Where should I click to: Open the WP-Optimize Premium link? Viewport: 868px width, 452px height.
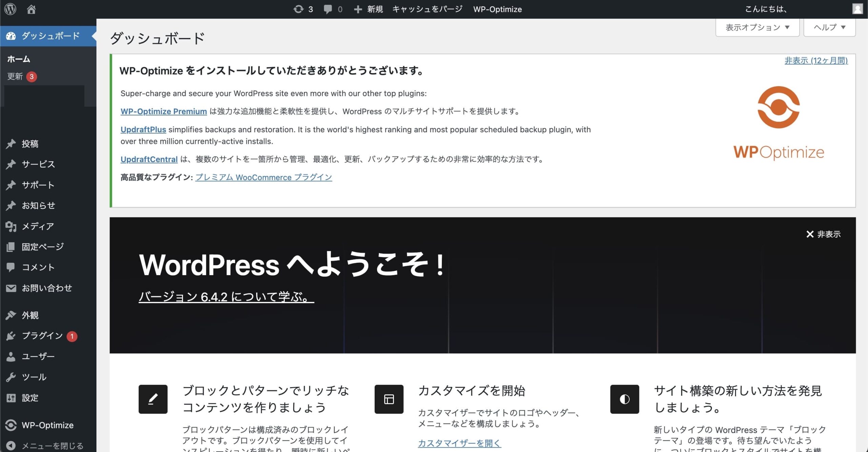[x=163, y=112]
